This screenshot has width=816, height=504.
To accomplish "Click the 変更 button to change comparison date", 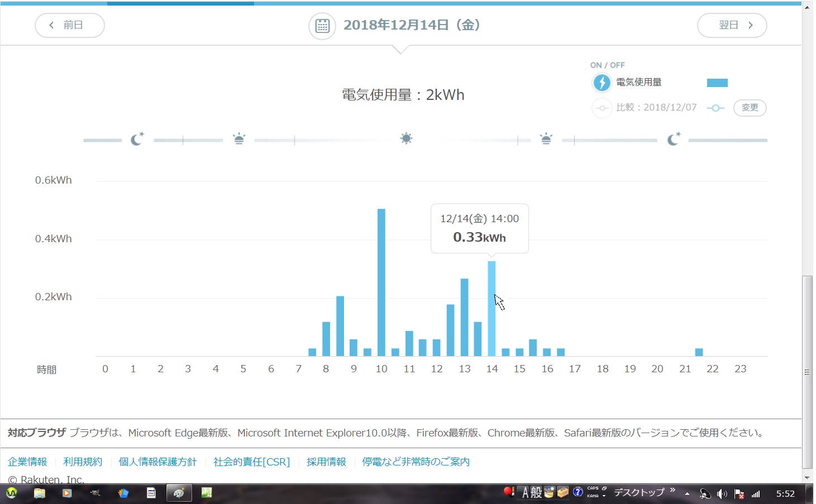I will pyautogui.click(x=750, y=108).
